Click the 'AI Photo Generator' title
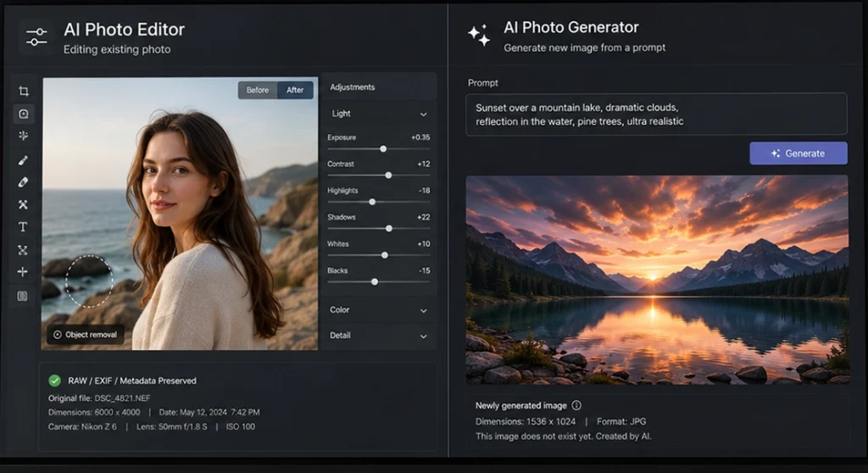 [571, 27]
